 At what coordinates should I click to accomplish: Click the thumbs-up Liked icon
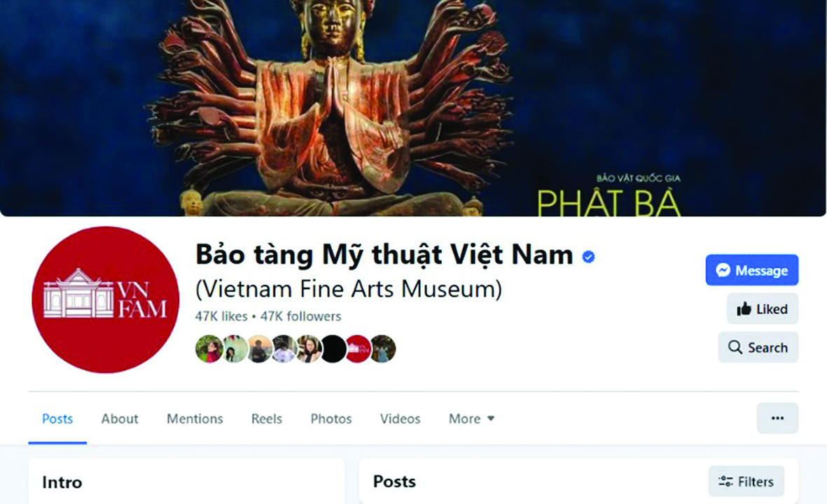(x=744, y=309)
